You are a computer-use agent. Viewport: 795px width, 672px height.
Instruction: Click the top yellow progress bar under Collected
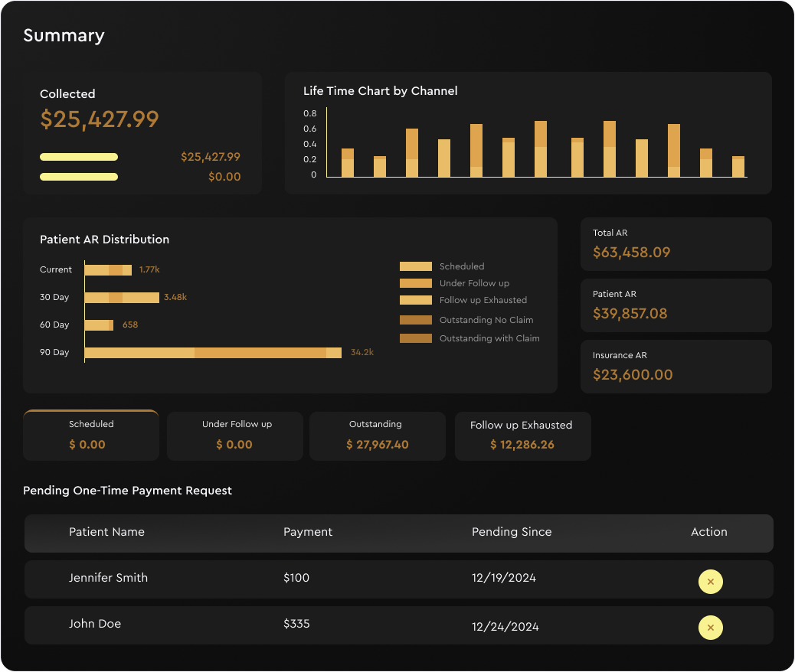click(x=79, y=157)
